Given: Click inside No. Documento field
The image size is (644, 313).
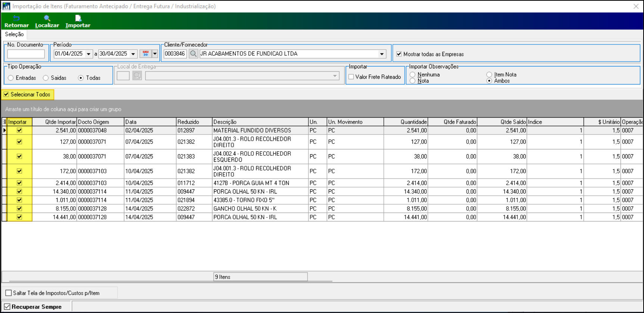Looking at the screenshot, I should click(x=26, y=54).
